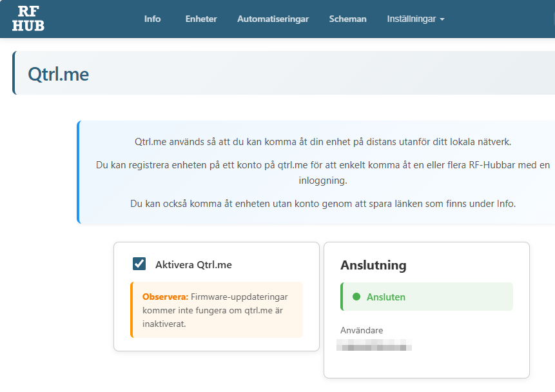The image size is (555, 392).
Task: Select the blurred username value
Action: [376, 347]
